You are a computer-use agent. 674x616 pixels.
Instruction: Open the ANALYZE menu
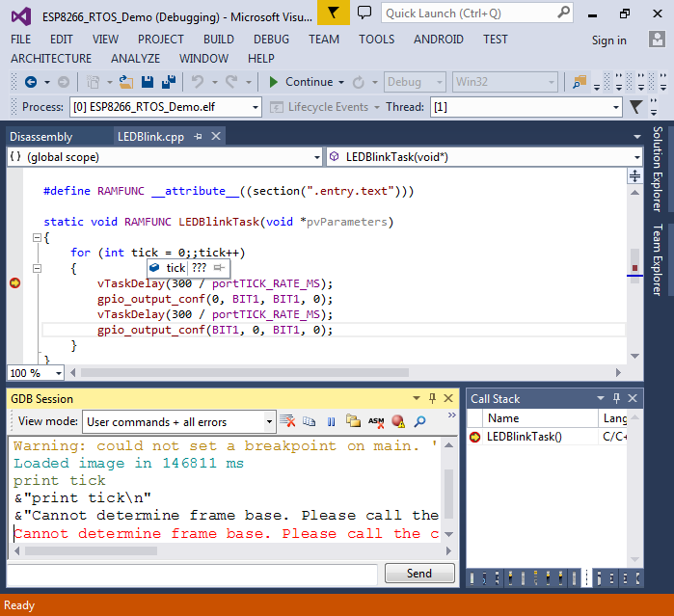pyautogui.click(x=135, y=59)
